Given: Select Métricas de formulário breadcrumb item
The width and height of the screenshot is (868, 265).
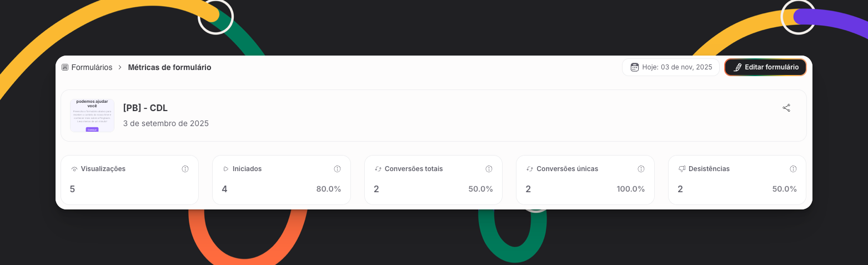Looking at the screenshot, I should click(169, 67).
